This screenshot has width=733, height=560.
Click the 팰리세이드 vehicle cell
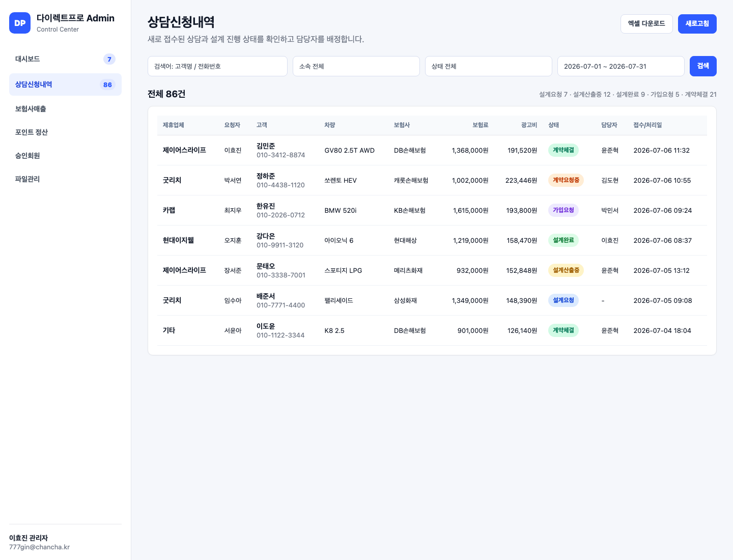pos(339,301)
